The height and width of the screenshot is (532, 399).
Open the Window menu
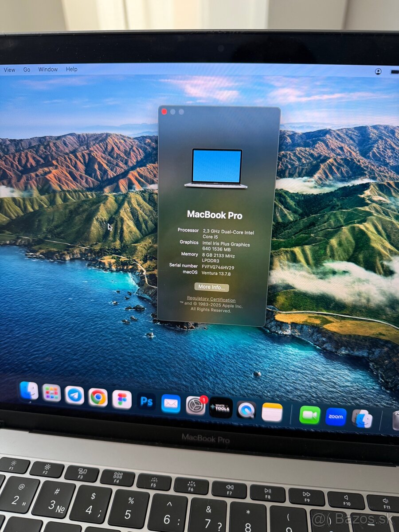[48, 70]
